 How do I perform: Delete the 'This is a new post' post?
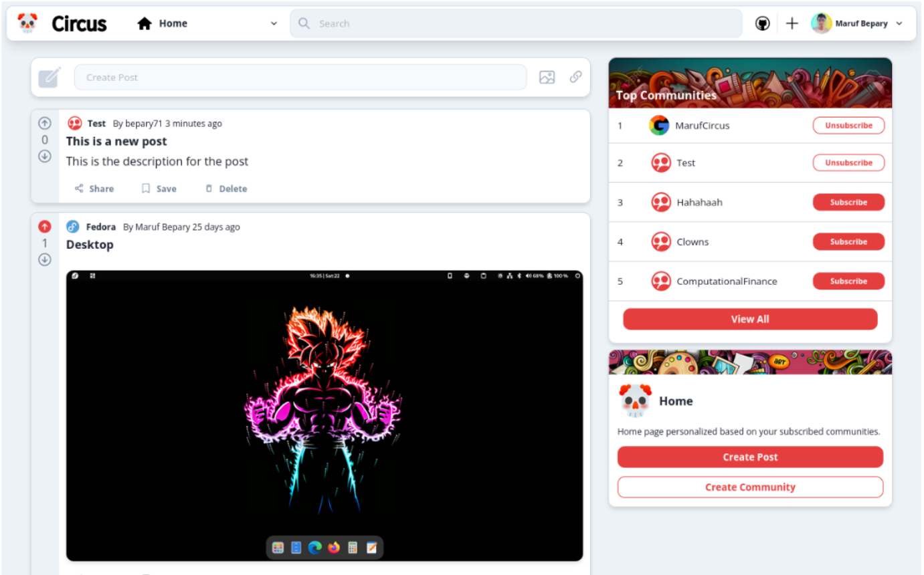click(226, 189)
